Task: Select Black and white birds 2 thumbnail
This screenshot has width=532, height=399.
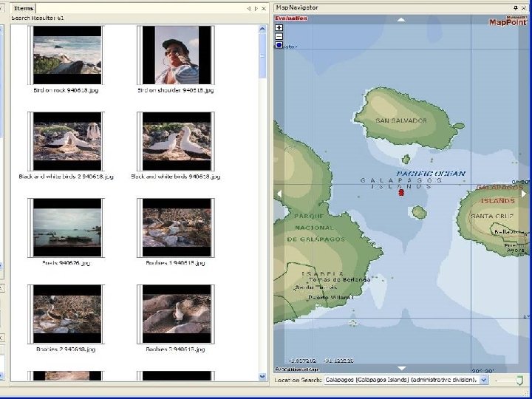Action: pos(66,141)
